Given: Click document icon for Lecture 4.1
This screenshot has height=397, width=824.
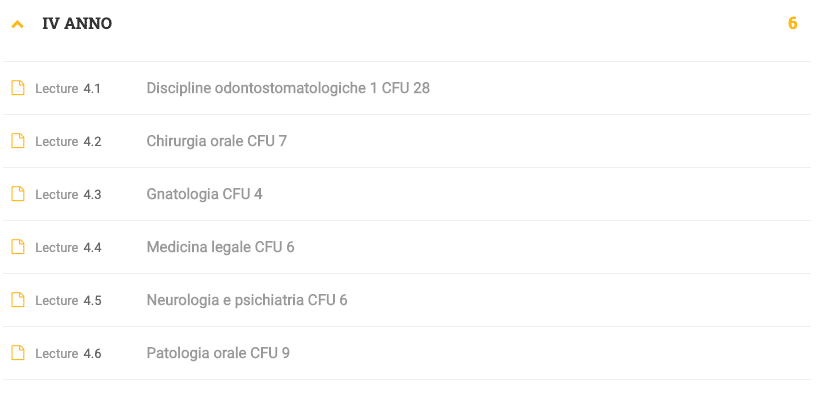Looking at the screenshot, I should point(18,88).
